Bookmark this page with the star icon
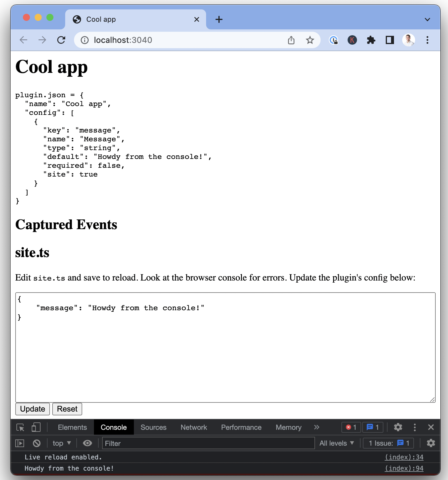This screenshot has height=480, width=448. [310, 40]
